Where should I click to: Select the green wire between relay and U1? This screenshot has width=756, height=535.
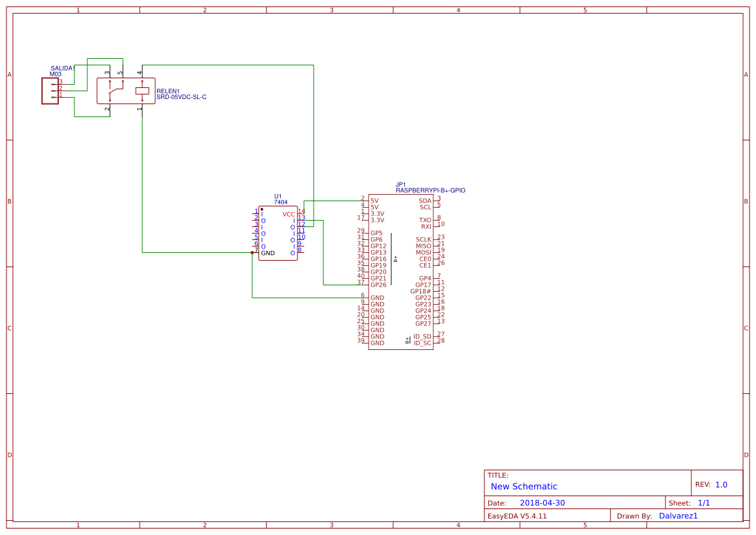point(143,181)
